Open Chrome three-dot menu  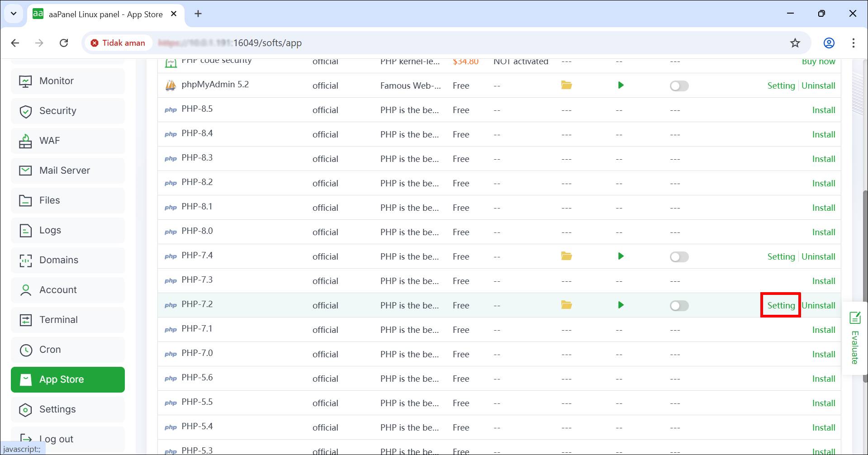pos(853,43)
